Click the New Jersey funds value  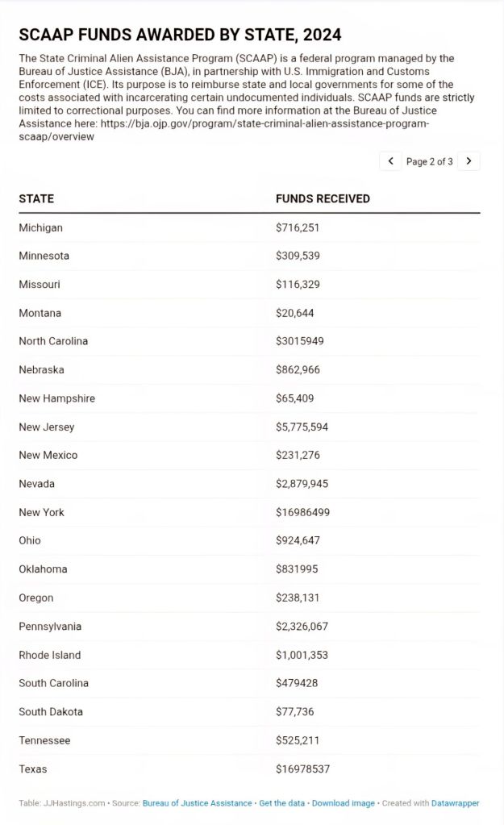click(302, 427)
